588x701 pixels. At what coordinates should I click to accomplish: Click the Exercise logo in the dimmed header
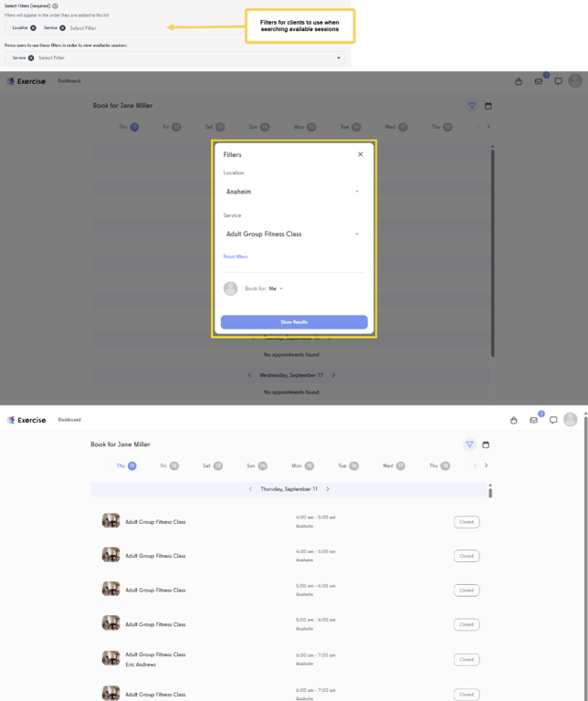tap(26, 81)
